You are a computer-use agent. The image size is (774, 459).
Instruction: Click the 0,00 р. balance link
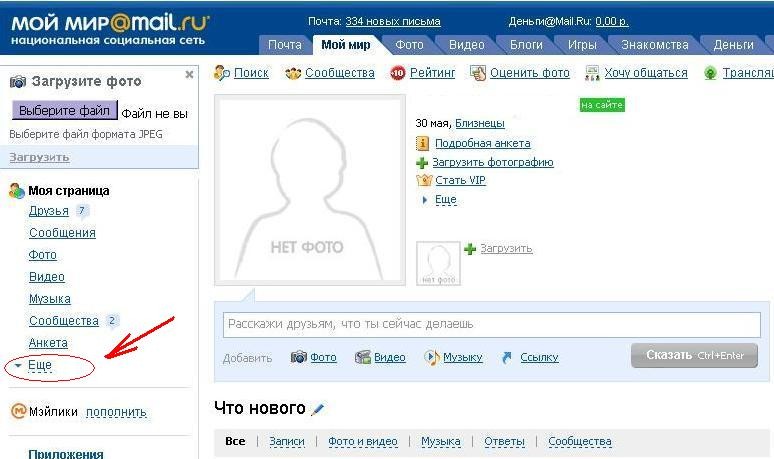pos(612,22)
